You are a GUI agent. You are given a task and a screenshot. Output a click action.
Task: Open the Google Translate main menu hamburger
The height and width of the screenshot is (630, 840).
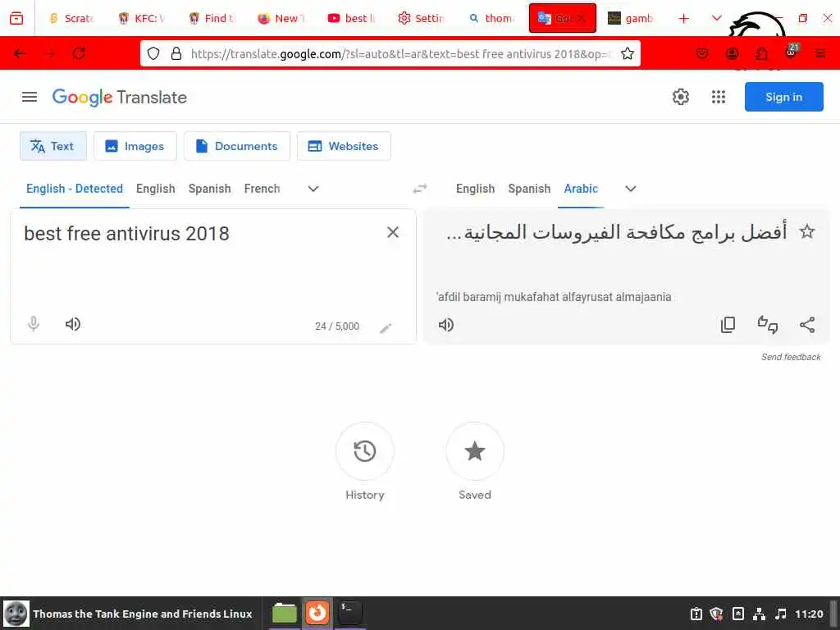(30, 97)
